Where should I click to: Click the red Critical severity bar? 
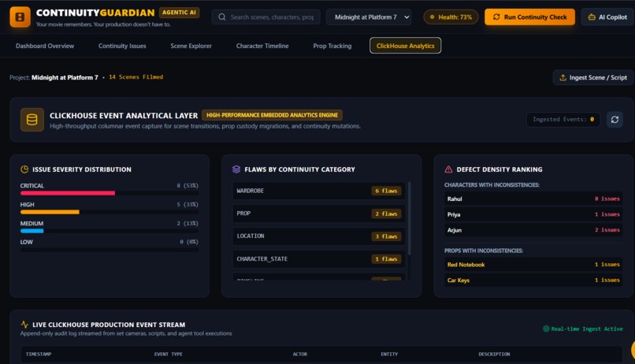click(x=68, y=193)
